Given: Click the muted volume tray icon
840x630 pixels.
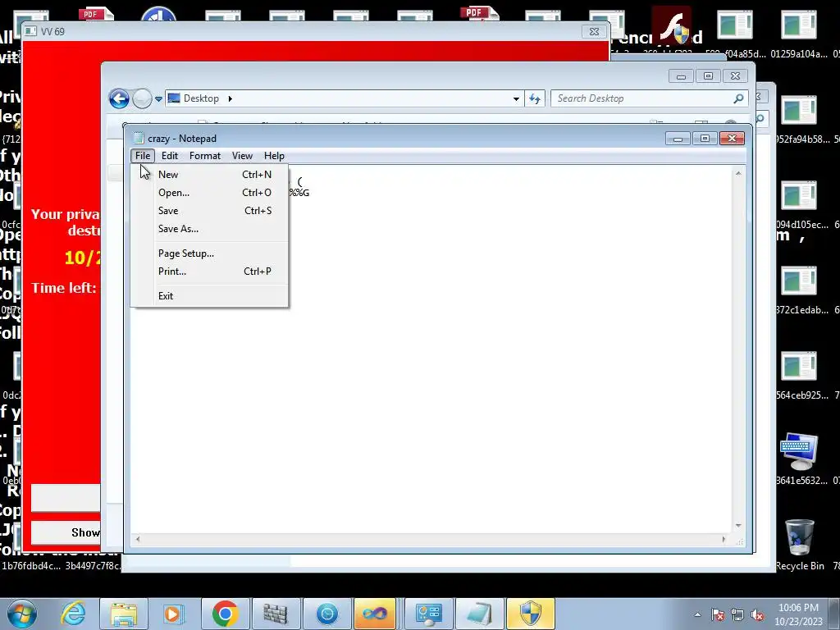Looking at the screenshot, I should point(757,614).
